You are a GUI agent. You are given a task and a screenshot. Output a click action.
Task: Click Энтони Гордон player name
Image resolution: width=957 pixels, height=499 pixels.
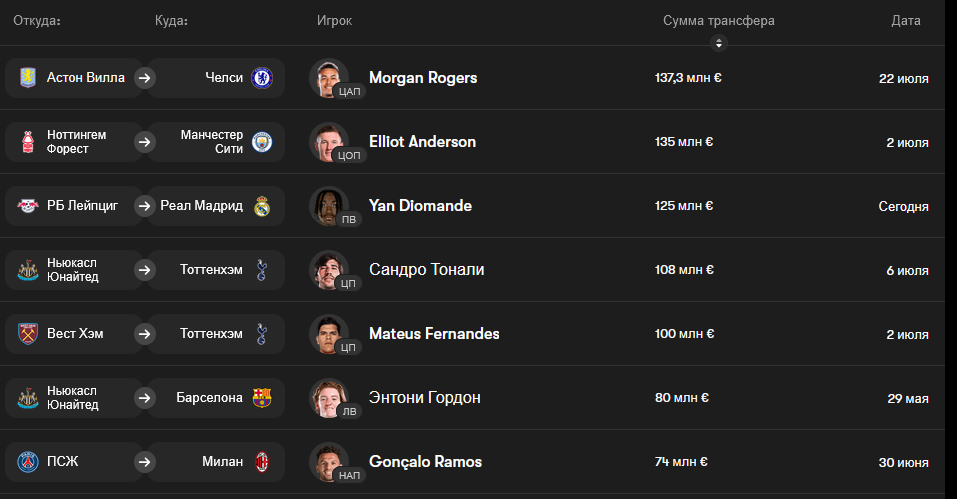pyautogui.click(x=425, y=398)
